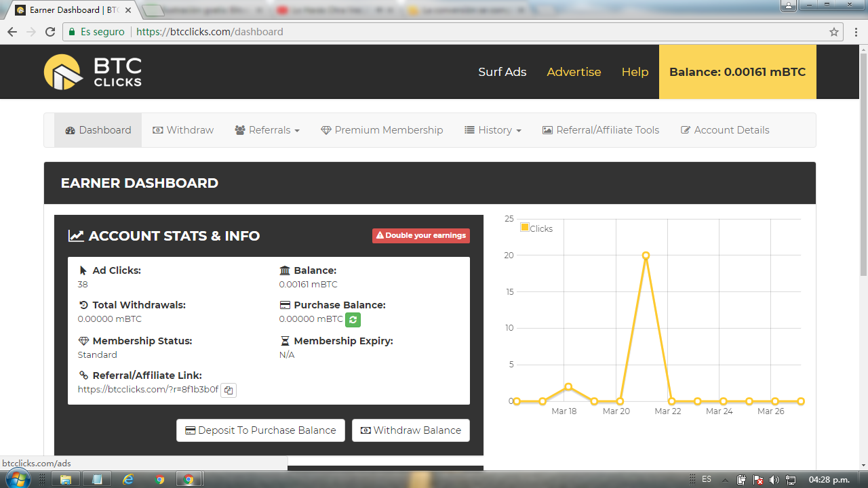Open File Explorer from the taskbar
Screen dimensions: 868x488
click(66, 479)
